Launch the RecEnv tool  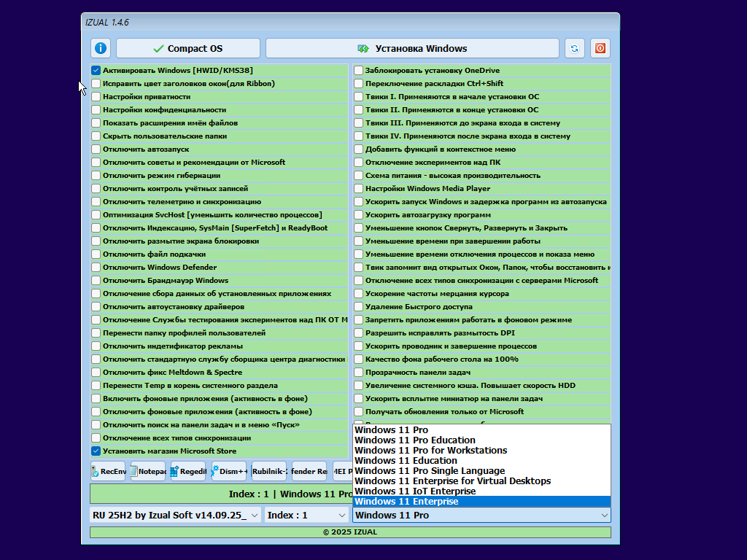(x=108, y=471)
